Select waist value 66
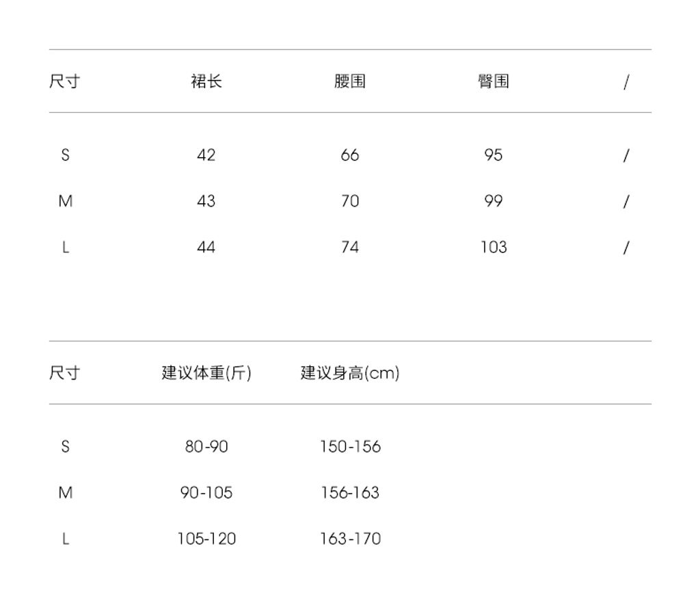The image size is (700, 601). 349,155
